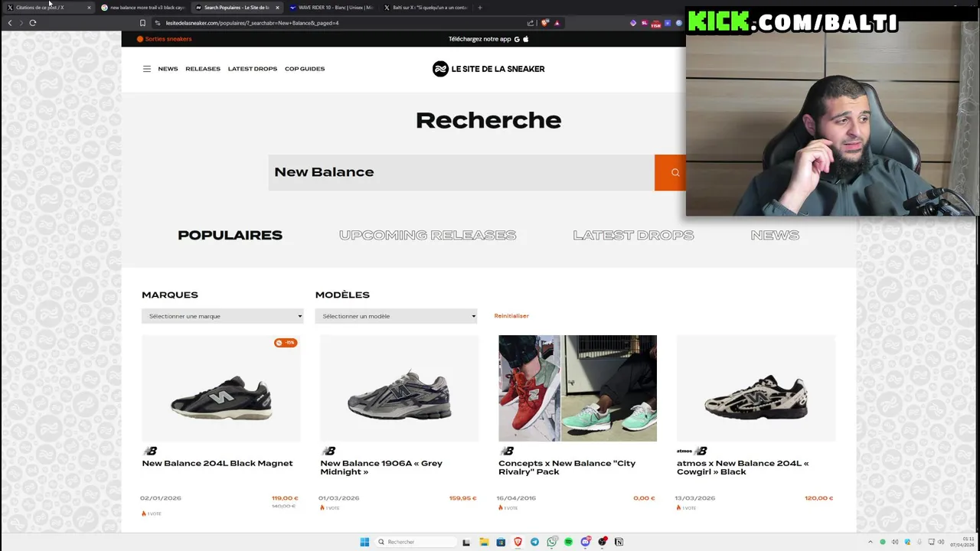This screenshot has width=980, height=551.
Task: Click the -15% discount badge on 204L Black Magnet
Action: pyautogui.click(x=286, y=342)
